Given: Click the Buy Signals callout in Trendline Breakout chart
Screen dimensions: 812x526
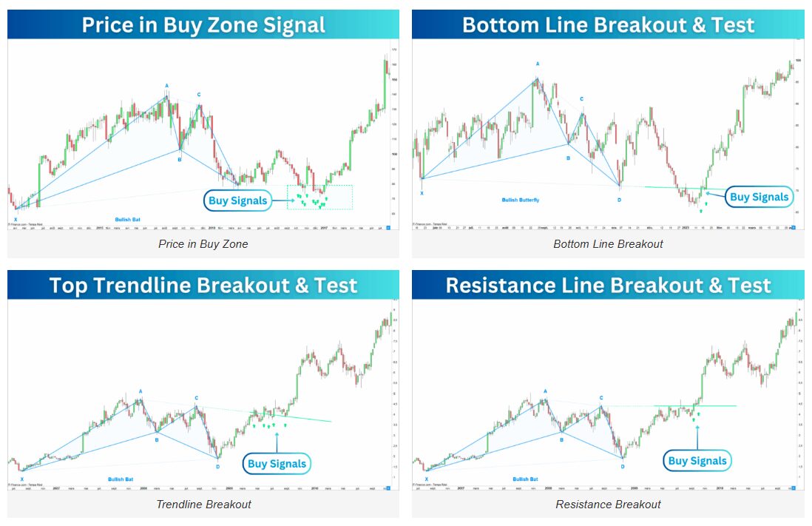Looking at the screenshot, I should 277,464.
